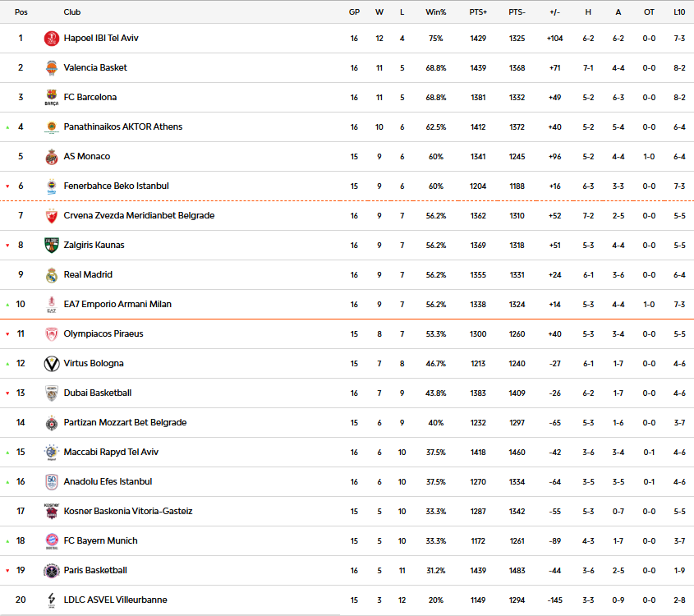Select the LDLC ASVEL Villeurbanne logo

pyautogui.click(x=52, y=600)
